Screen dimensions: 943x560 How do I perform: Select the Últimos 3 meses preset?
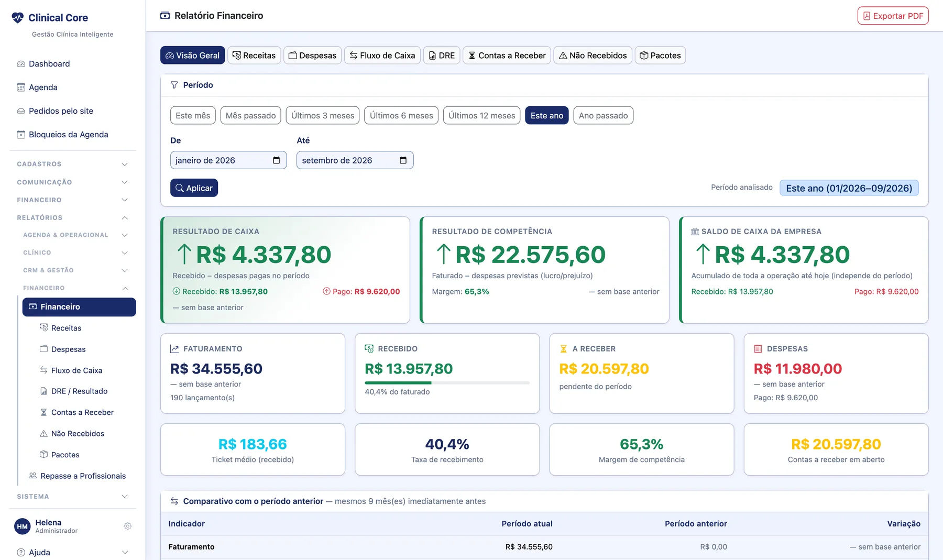tap(323, 115)
